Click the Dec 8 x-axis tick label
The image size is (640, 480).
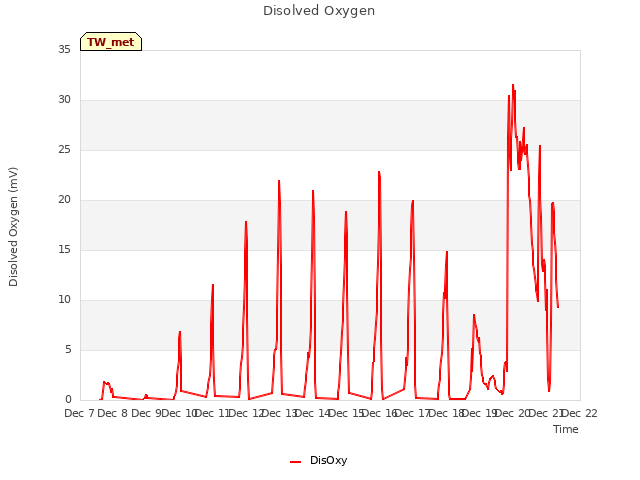(x=113, y=413)
